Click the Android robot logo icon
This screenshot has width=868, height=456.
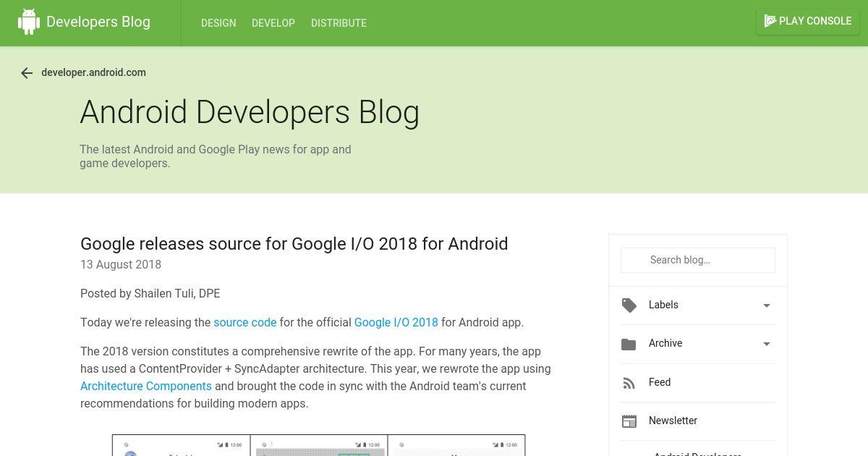[x=29, y=22]
